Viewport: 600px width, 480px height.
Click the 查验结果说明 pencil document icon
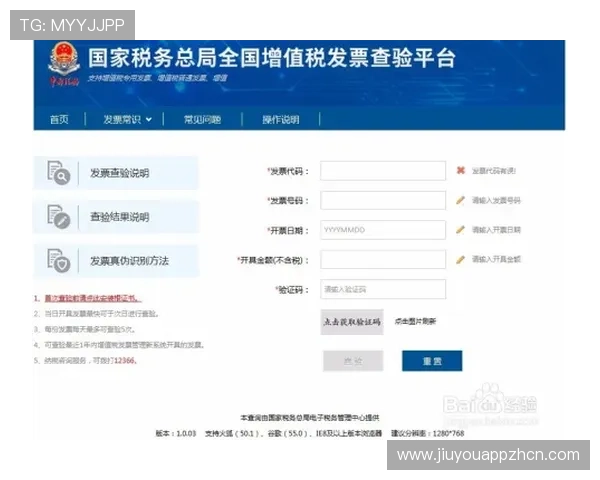coord(59,217)
